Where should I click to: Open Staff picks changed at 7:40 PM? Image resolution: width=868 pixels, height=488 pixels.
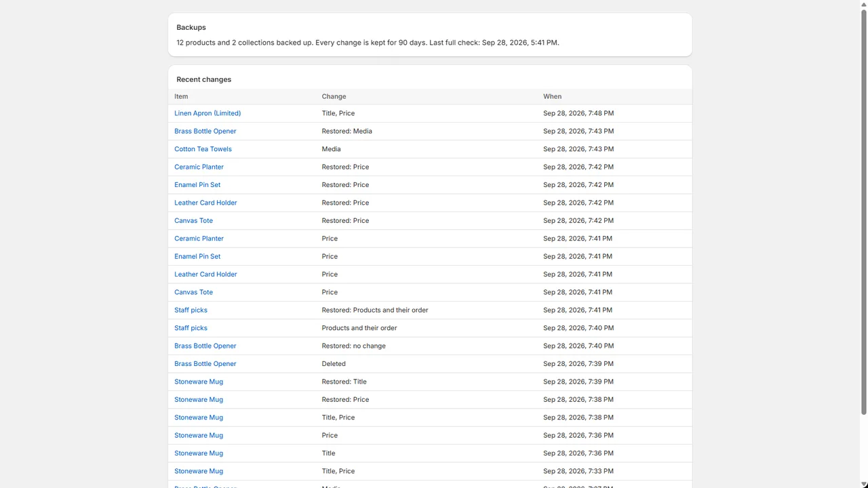(191, 328)
